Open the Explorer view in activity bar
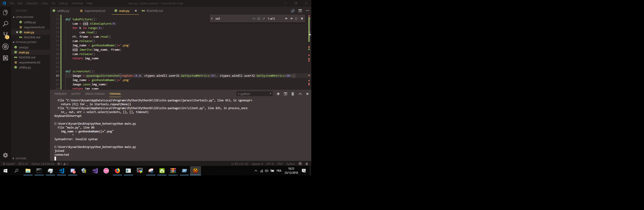Screen dimensions: 644x210 tap(5, 13)
